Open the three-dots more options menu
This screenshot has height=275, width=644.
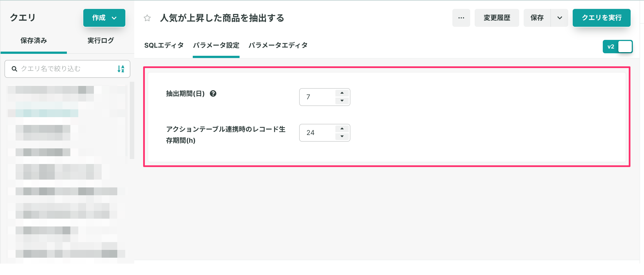[461, 18]
